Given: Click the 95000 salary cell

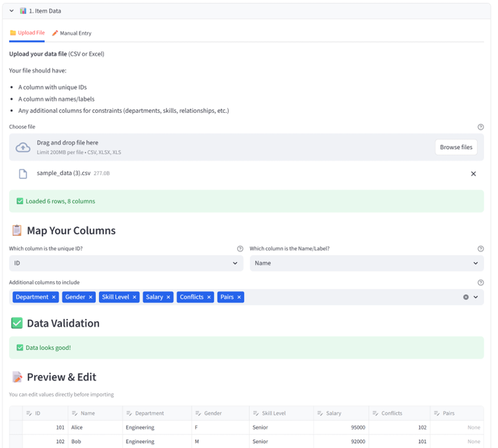Looking at the screenshot, I should point(341,428).
